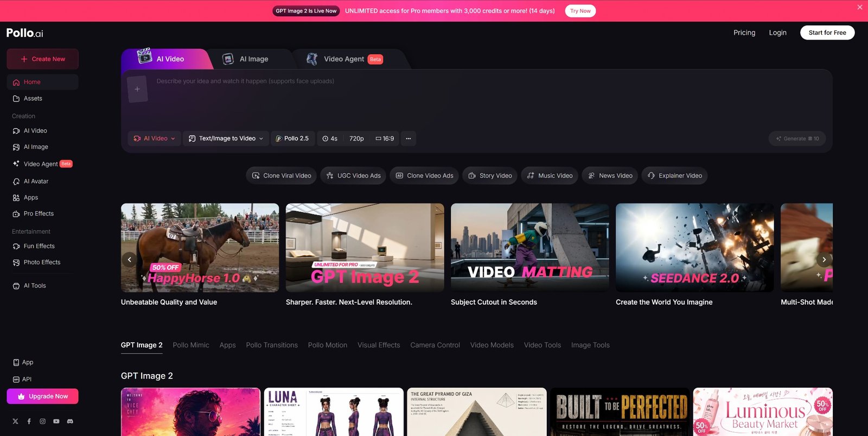Click the Start for Free button

click(827, 33)
